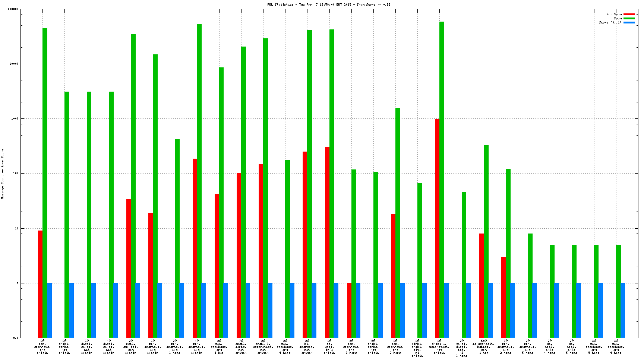Viewport: 644px width, 362px height.
Task: Click the red Not Spam legend swatch
Action: pyautogui.click(x=629, y=15)
